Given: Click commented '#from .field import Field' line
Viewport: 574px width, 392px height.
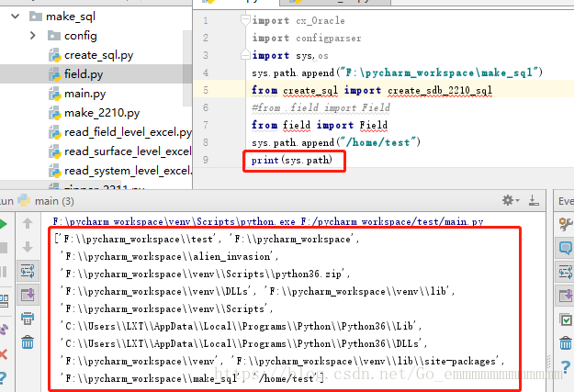Looking at the screenshot, I should (321, 107).
